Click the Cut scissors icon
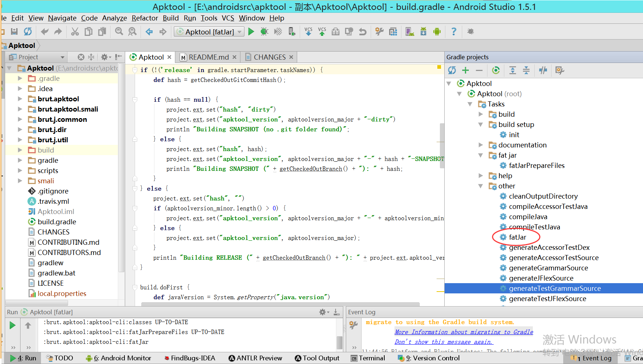Image resolution: width=643 pixels, height=364 pixels. [x=75, y=32]
